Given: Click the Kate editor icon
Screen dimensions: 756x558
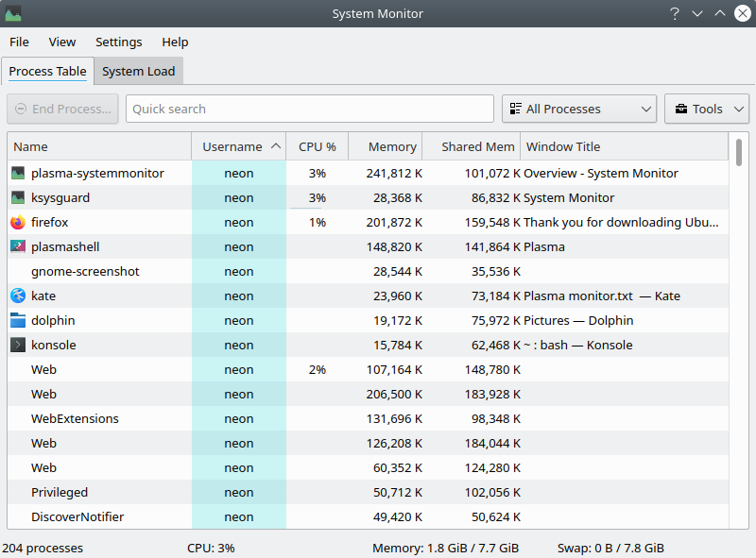Looking at the screenshot, I should (x=18, y=296).
